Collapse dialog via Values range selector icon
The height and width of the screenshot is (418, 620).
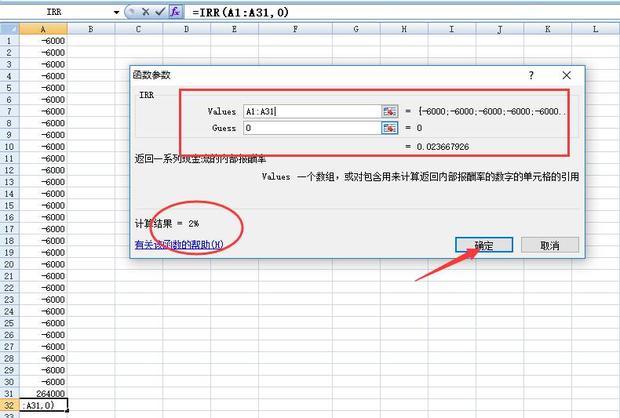(389, 112)
